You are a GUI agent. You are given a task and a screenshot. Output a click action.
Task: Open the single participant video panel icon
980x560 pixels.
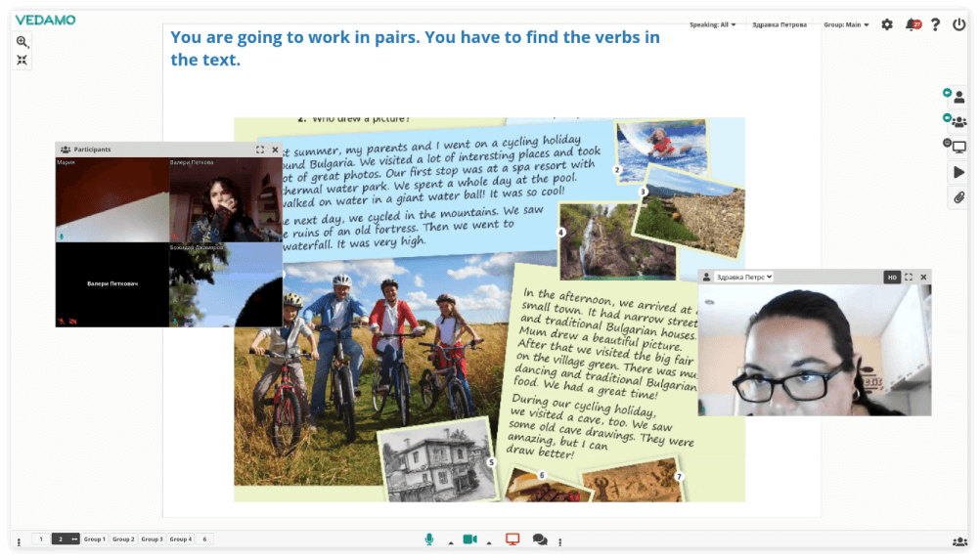click(x=958, y=98)
